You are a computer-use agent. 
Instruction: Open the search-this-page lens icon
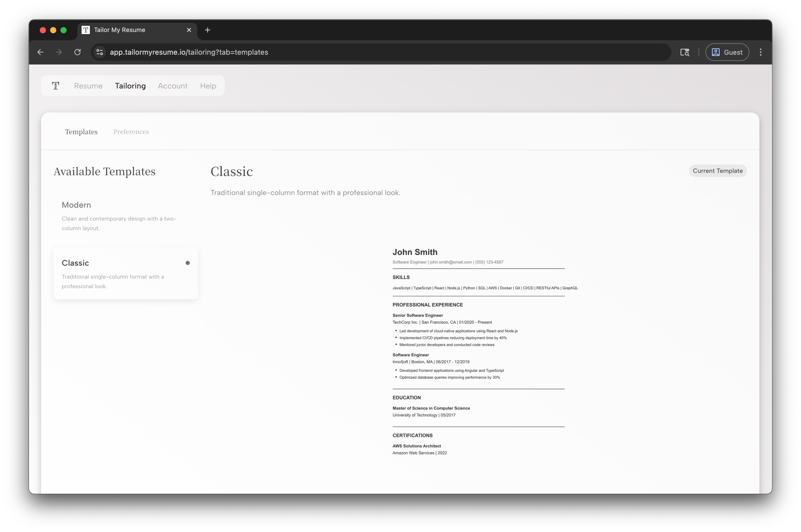(x=685, y=52)
